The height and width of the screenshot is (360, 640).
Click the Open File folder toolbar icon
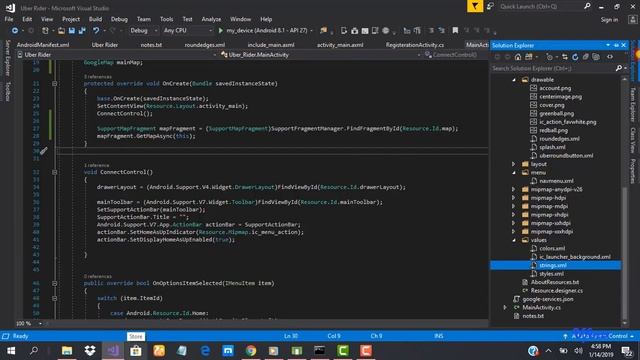click(x=61, y=31)
